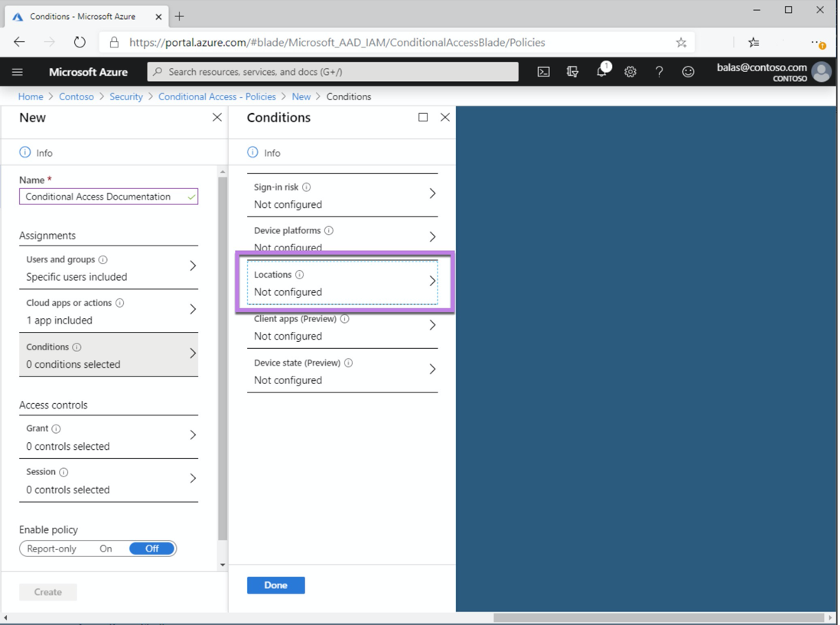Close the Conditions browser tab
Image resolution: width=840 pixels, height=625 pixels.
pos(158,17)
